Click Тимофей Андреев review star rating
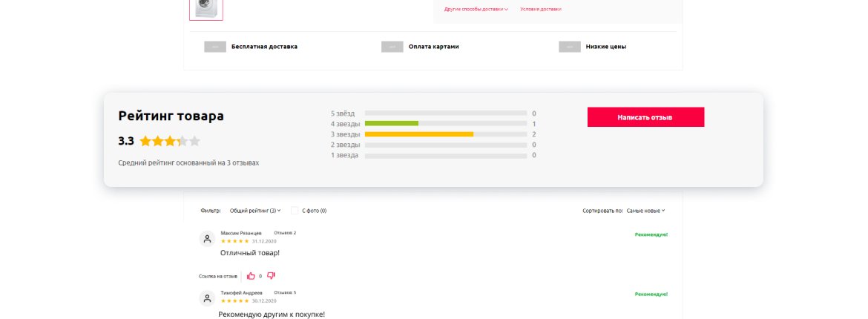 (234, 300)
